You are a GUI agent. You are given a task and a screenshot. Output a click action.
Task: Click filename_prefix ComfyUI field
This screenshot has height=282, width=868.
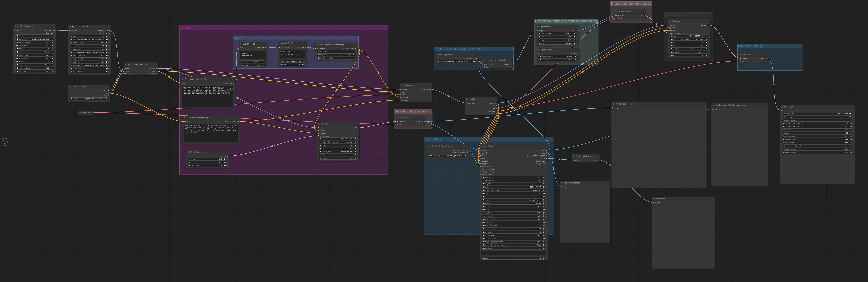coord(818,117)
